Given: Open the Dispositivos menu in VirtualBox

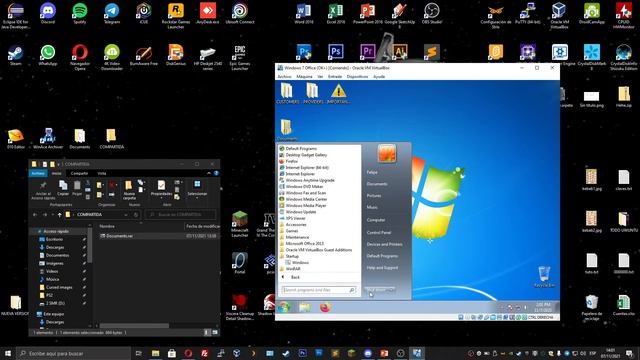Looking at the screenshot, I should coord(357,77).
